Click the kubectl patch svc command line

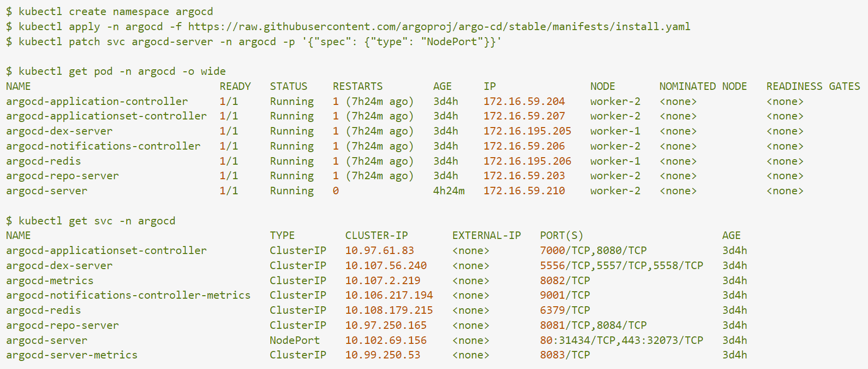[254, 42]
